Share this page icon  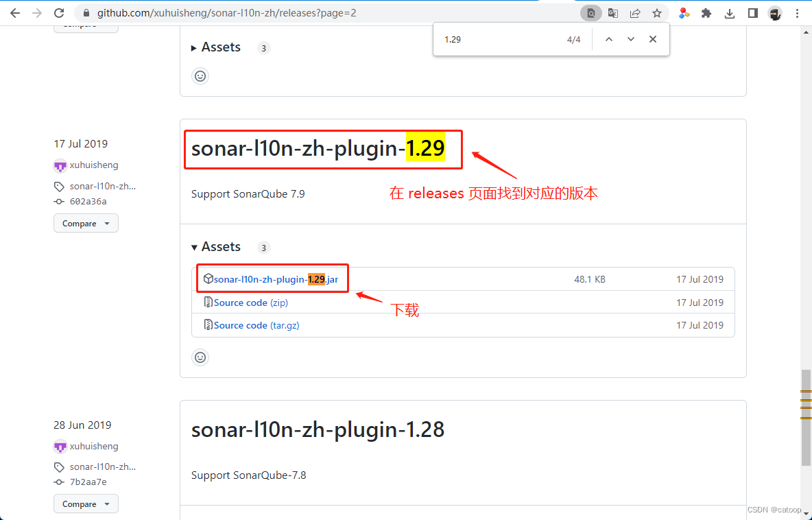tap(635, 14)
